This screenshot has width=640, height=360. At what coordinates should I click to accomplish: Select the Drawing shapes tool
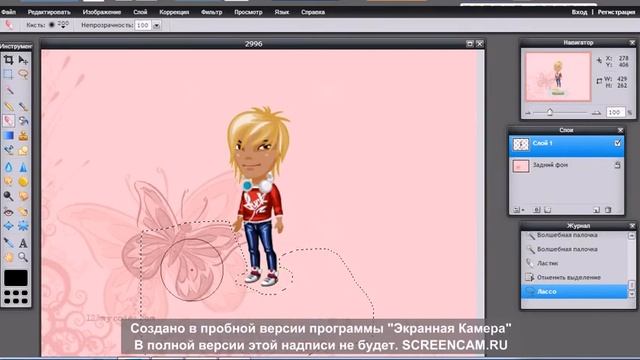point(23,150)
